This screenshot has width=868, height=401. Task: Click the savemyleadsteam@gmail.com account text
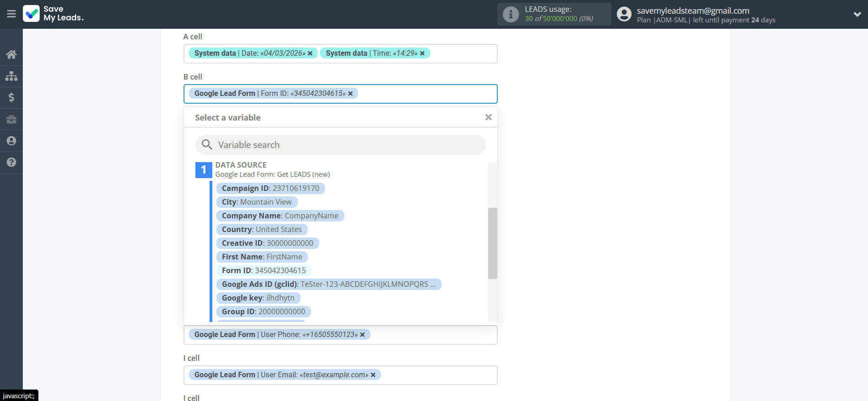pyautogui.click(x=693, y=11)
